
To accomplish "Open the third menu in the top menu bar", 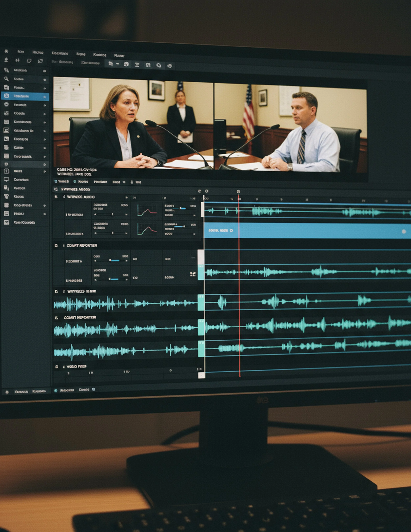I will pyautogui.click(x=60, y=53).
